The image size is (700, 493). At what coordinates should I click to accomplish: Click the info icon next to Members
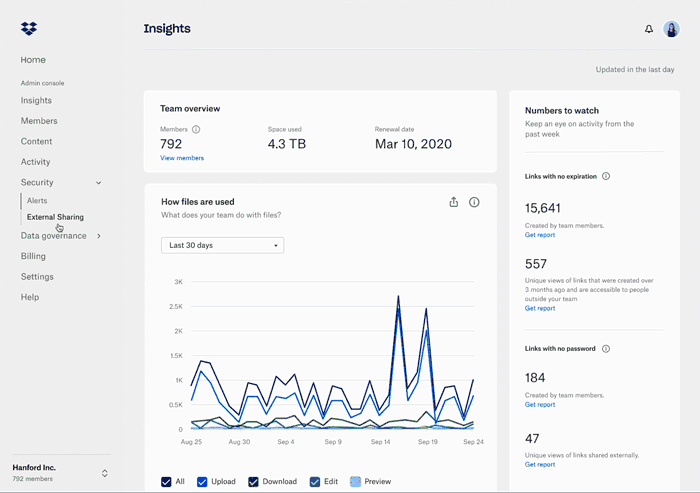196,130
